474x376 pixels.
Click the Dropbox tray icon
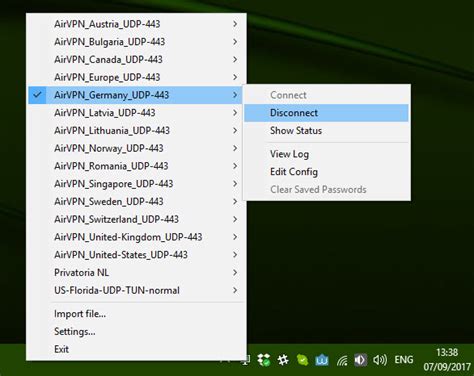(264, 360)
